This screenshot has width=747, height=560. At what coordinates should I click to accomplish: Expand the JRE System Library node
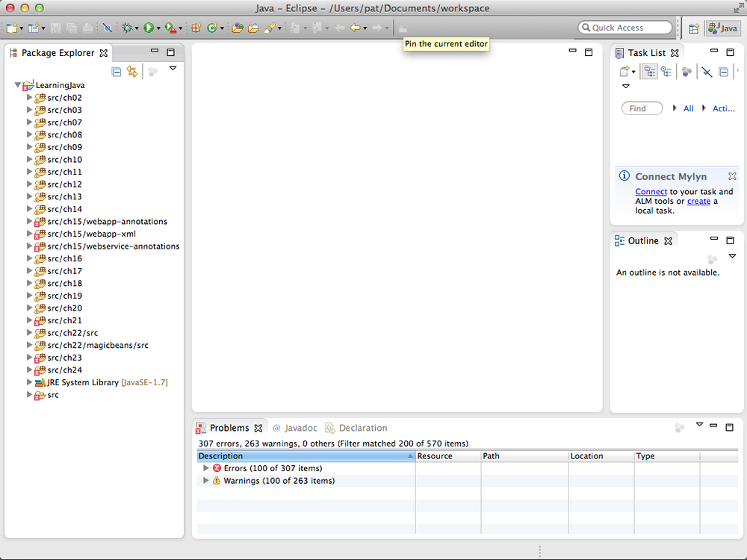(29, 382)
